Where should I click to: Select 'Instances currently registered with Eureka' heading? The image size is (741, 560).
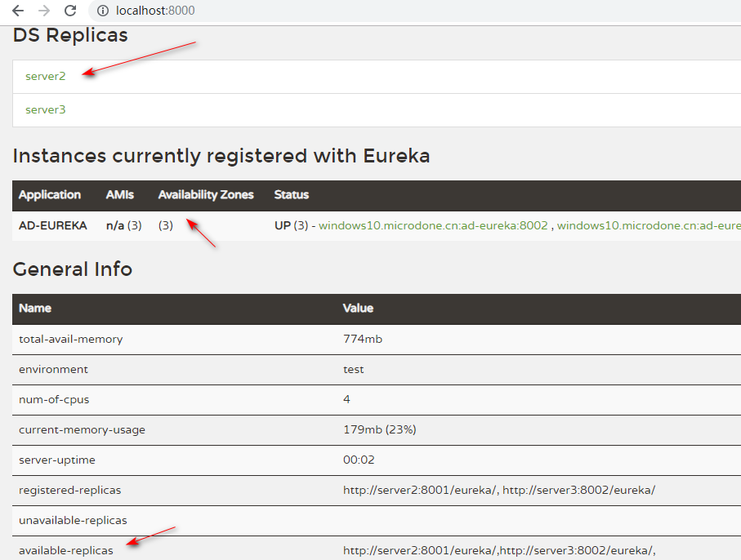coord(221,156)
